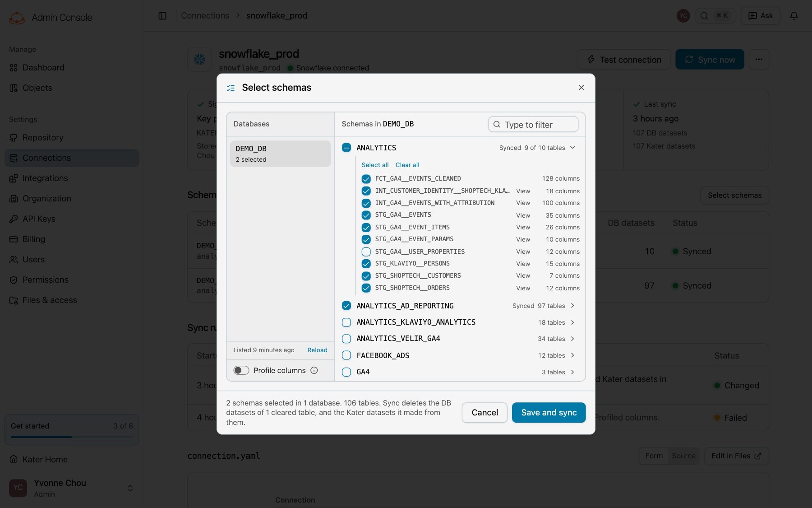Check the FACEBOOK_ADS schema checkbox
The height and width of the screenshot is (508, 812).
pyautogui.click(x=346, y=355)
